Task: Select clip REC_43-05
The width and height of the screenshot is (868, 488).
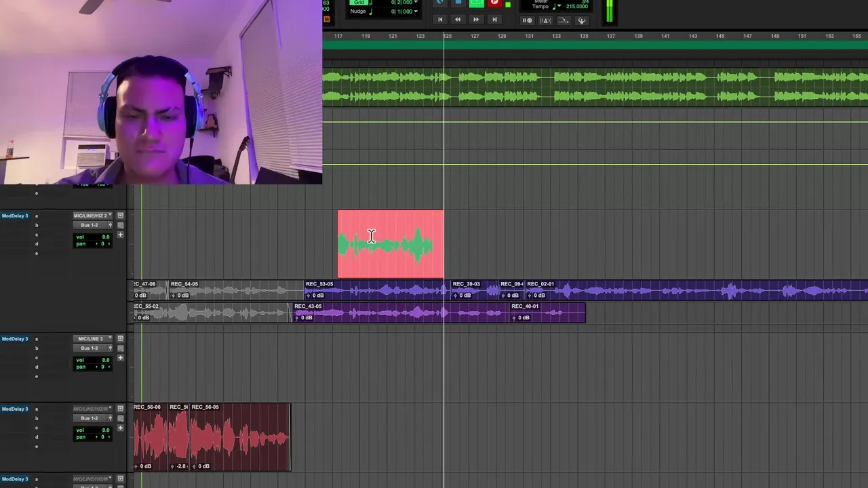Action: coord(400,312)
